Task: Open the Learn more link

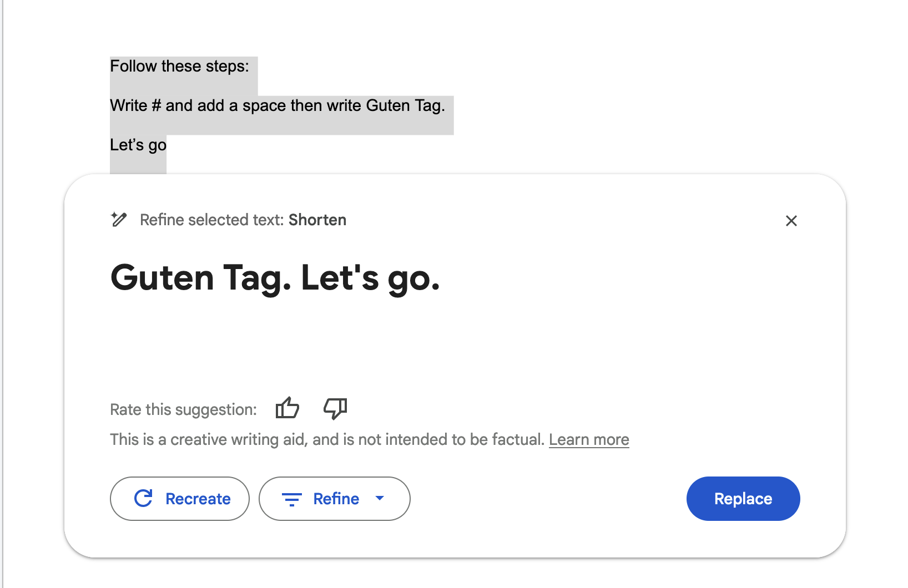Action: [x=589, y=440]
